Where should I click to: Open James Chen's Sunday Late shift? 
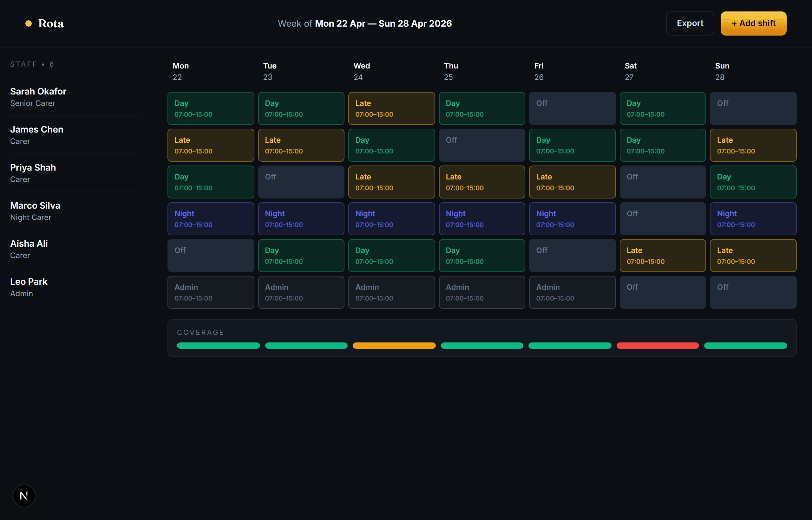[753, 145]
